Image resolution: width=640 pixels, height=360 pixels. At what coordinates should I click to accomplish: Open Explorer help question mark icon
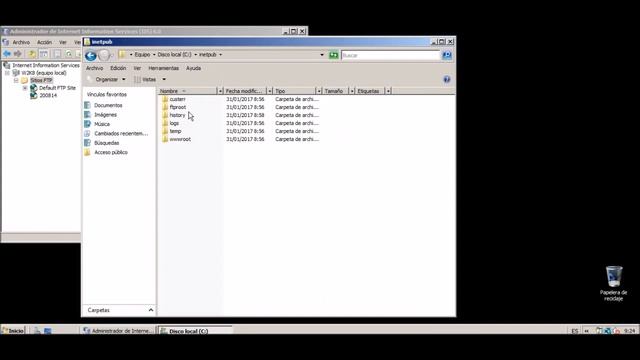447,79
